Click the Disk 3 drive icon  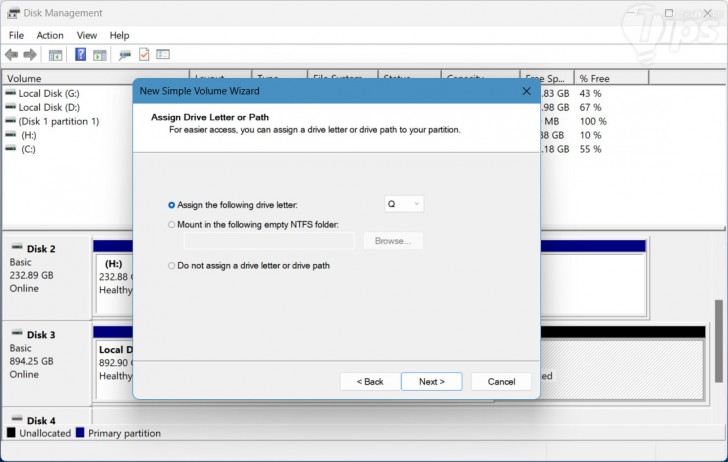(x=17, y=332)
